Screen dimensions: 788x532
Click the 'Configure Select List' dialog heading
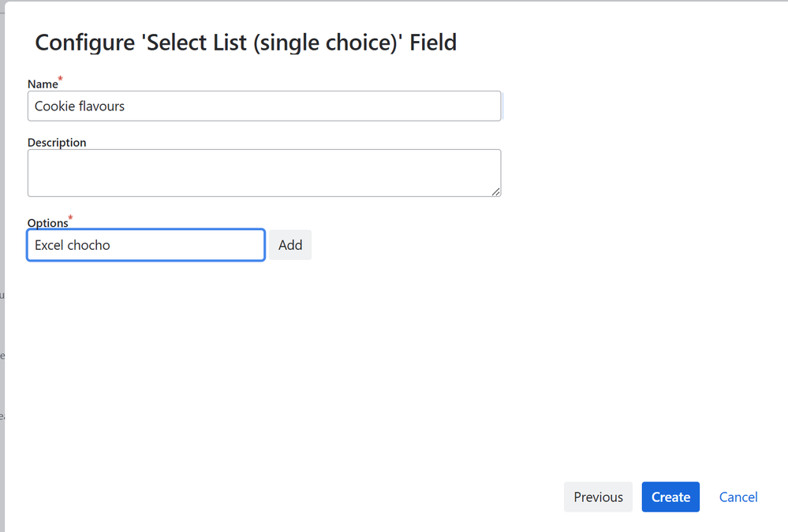tap(246, 43)
